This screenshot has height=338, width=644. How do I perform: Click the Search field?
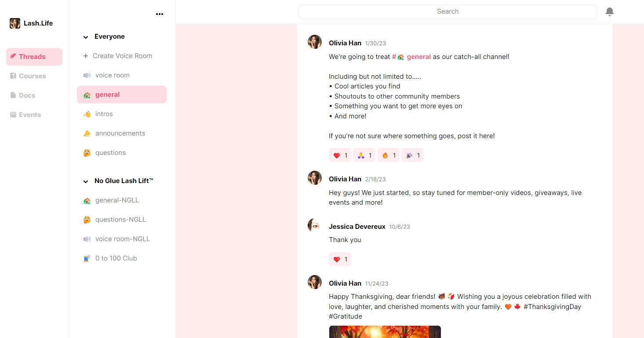click(x=448, y=12)
